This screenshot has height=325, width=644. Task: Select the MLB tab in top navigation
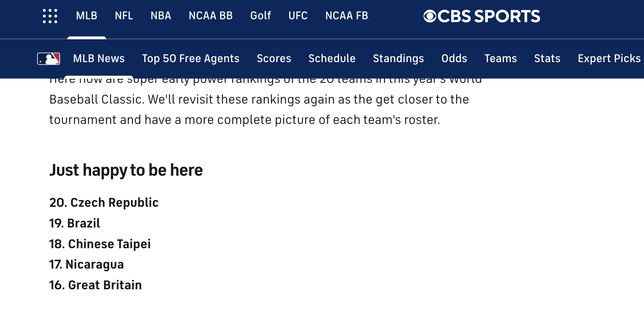coord(86,16)
